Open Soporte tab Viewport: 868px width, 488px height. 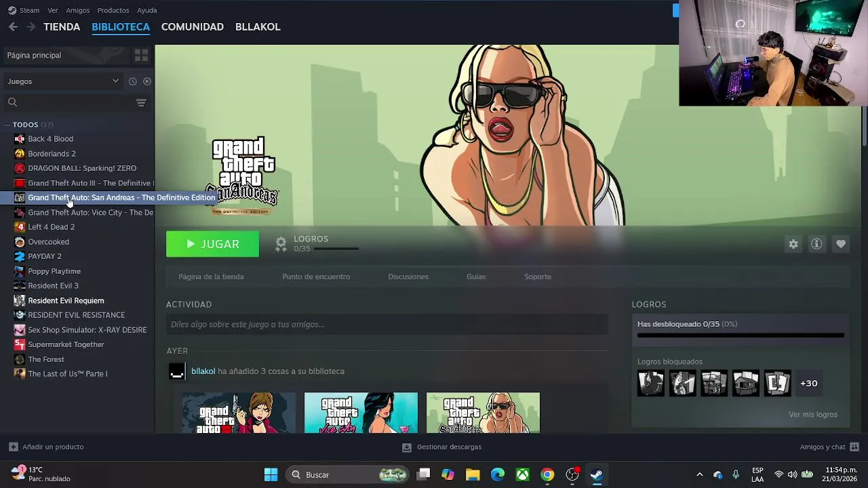pyautogui.click(x=538, y=277)
